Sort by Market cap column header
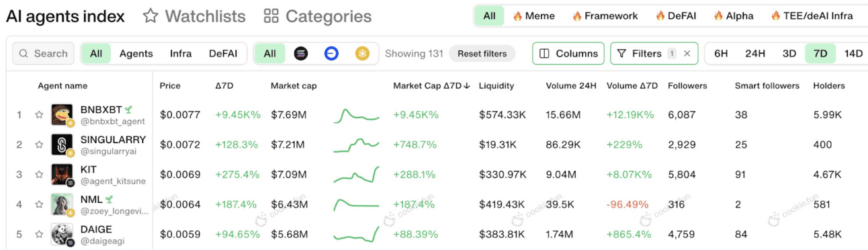868x250 pixels. click(294, 86)
